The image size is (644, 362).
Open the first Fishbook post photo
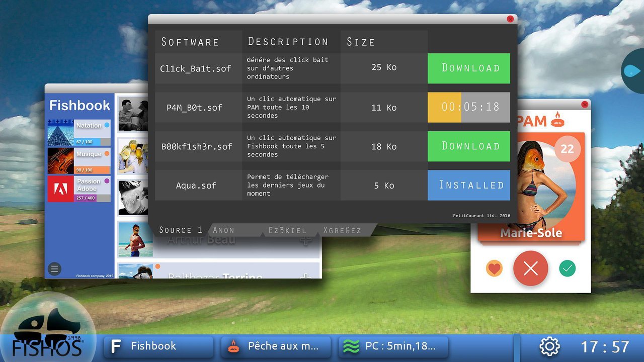pos(133,115)
